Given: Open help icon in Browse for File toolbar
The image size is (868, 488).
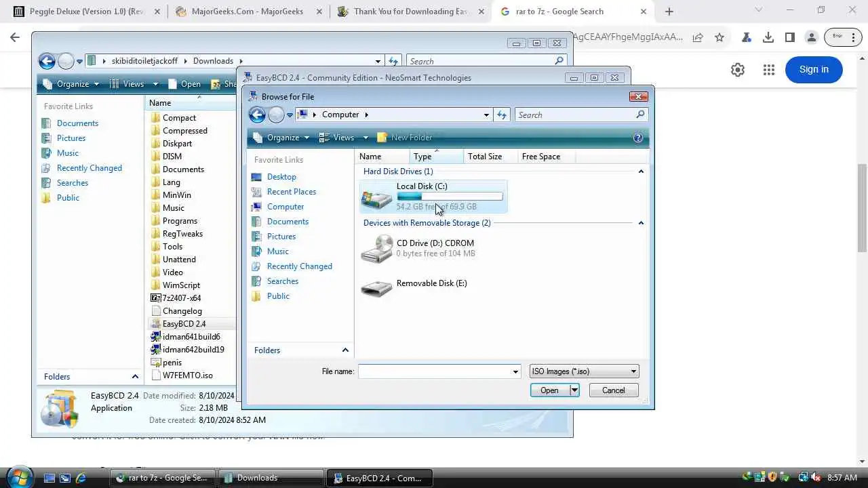Looking at the screenshot, I should (x=637, y=138).
